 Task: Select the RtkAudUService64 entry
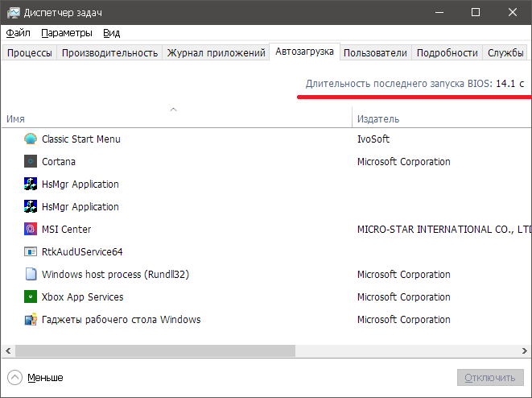266,251
